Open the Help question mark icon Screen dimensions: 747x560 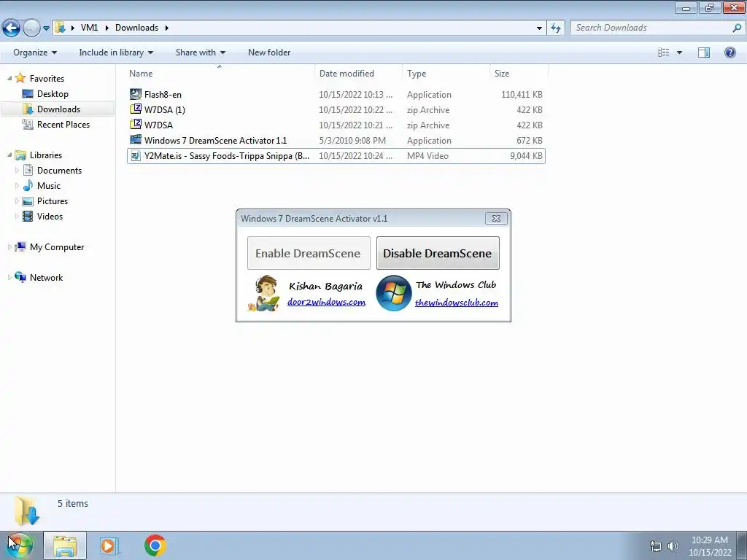click(729, 52)
